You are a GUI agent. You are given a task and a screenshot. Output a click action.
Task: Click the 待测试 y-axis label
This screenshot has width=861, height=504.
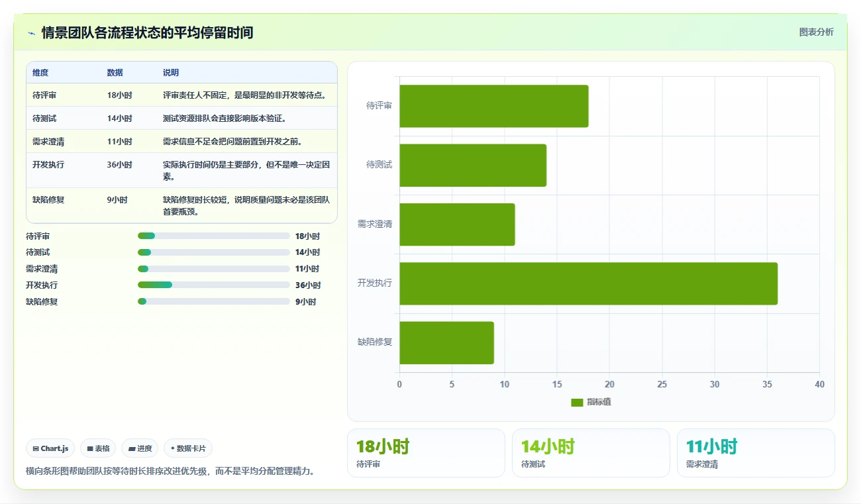tap(380, 164)
